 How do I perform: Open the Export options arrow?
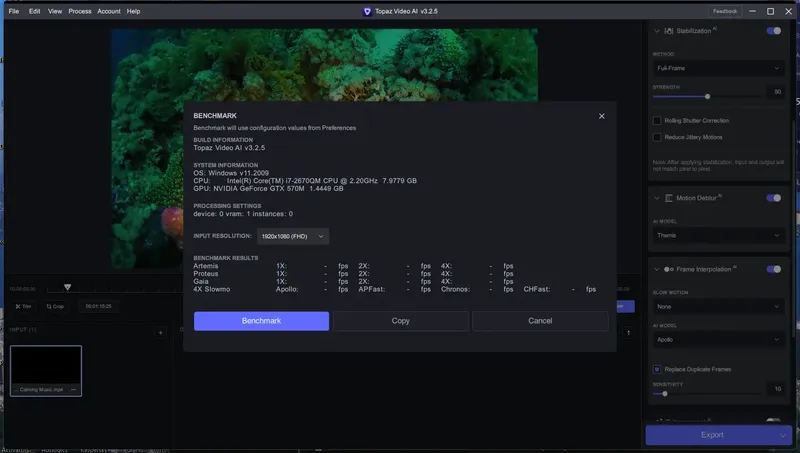(783, 436)
